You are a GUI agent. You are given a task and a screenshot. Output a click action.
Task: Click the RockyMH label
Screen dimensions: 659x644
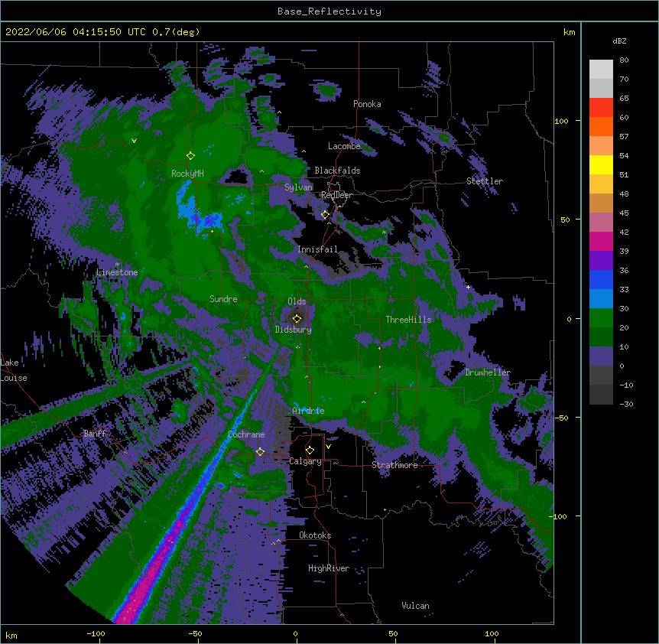(187, 174)
